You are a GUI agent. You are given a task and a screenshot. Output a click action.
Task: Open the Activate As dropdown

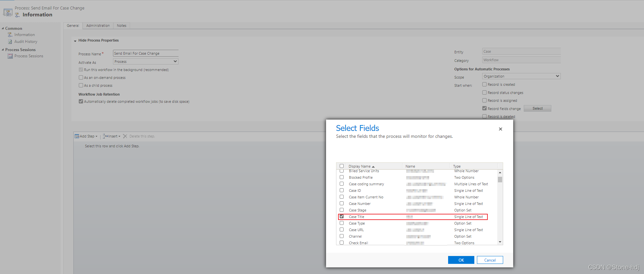(145, 62)
